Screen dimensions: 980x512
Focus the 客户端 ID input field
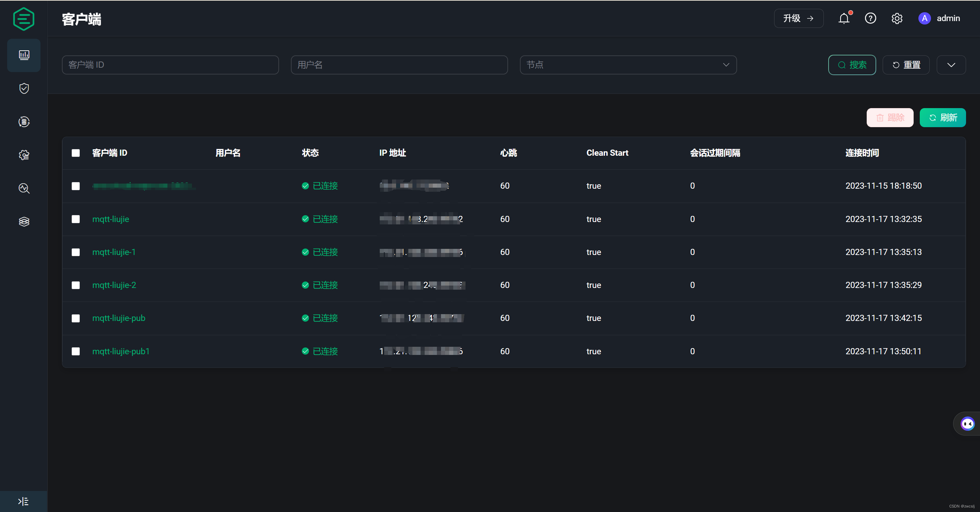click(170, 65)
